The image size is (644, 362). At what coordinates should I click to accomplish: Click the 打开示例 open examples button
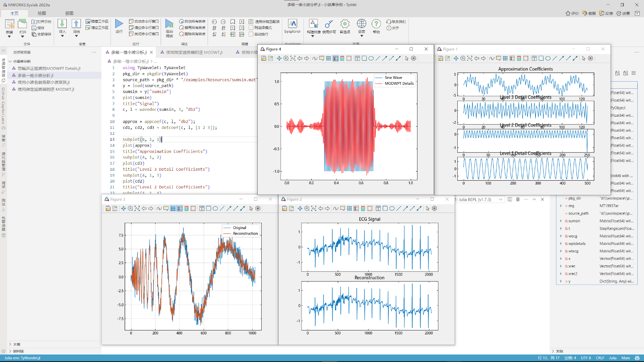(x=41, y=22)
